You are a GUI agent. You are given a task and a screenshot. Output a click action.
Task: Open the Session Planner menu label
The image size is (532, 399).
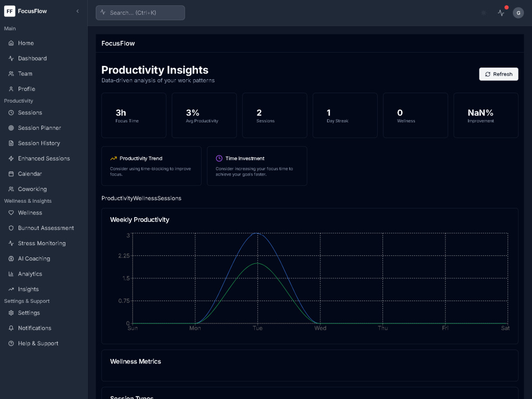coord(39,128)
